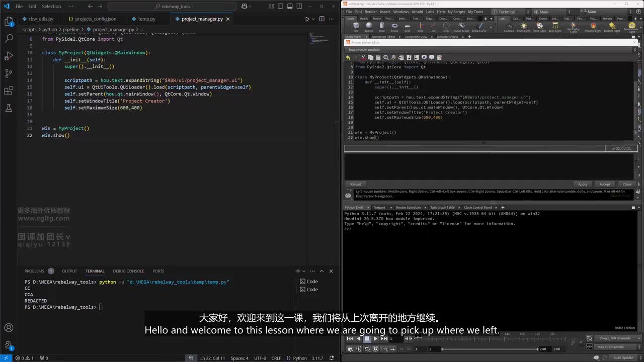Click rebelway_tools command center search box
644x362 pixels.
(173, 7)
